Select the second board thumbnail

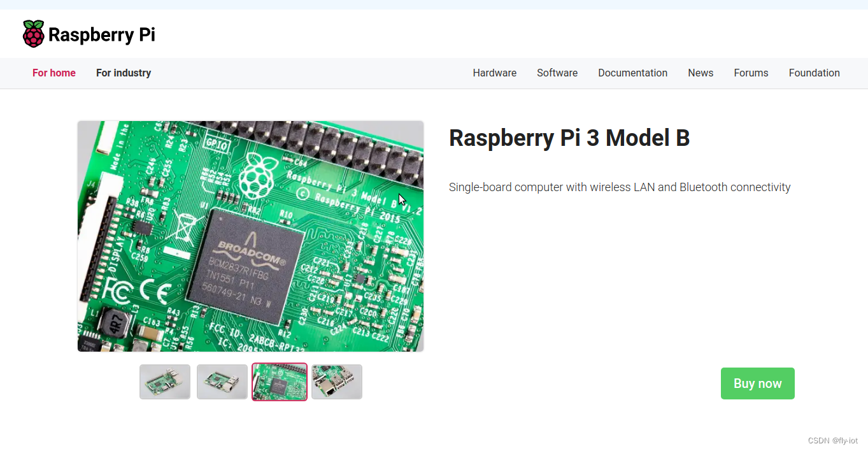[222, 382]
